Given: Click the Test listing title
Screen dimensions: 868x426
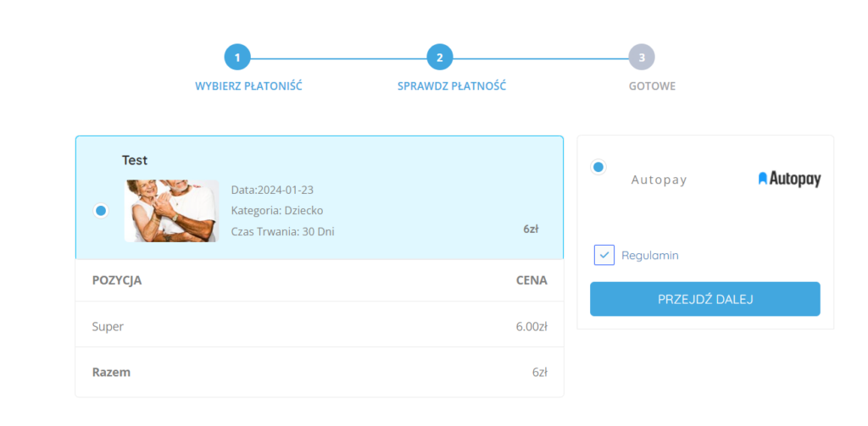Looking at the screenshot, I should [x=135, y=160].
